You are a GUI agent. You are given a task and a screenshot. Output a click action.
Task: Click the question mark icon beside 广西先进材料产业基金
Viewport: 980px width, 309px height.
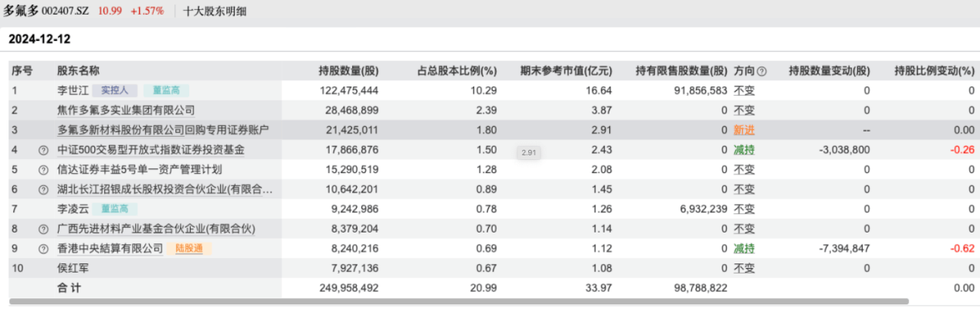[x=43, y=229]
